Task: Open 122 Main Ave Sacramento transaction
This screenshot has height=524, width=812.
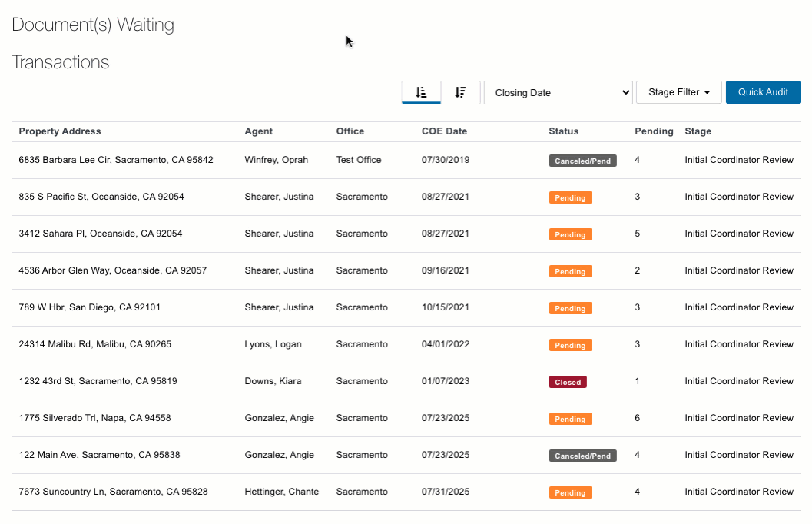Action: click(99, 455)
